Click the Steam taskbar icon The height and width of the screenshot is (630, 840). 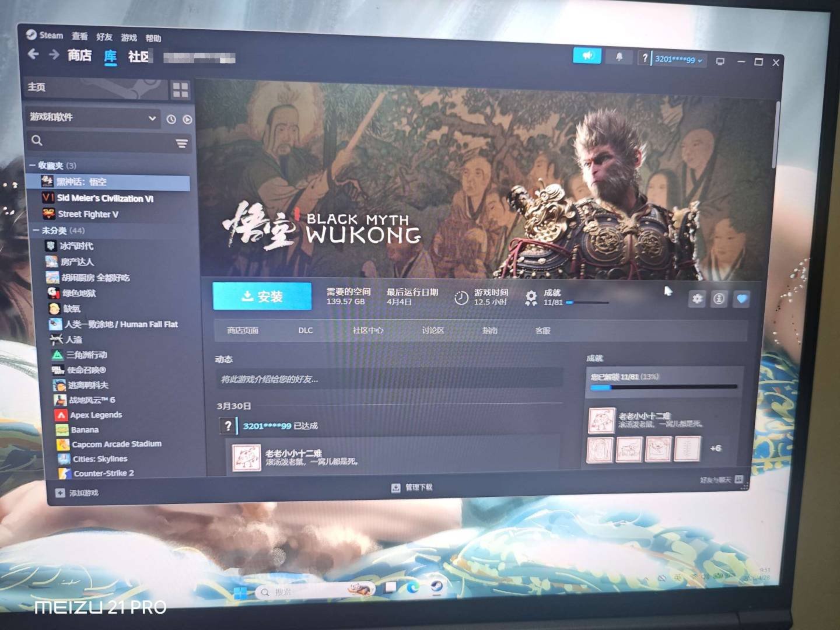437,586
